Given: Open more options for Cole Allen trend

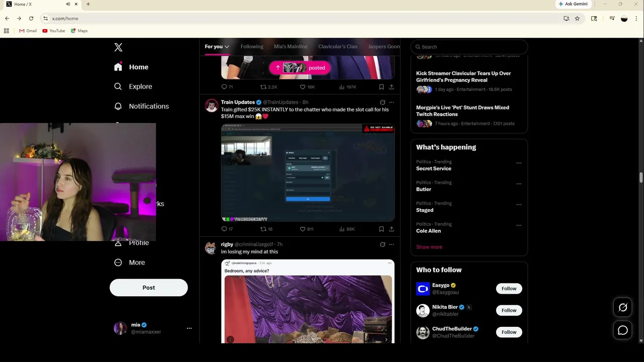Looking at the screenshot, I should click(519, 225).
